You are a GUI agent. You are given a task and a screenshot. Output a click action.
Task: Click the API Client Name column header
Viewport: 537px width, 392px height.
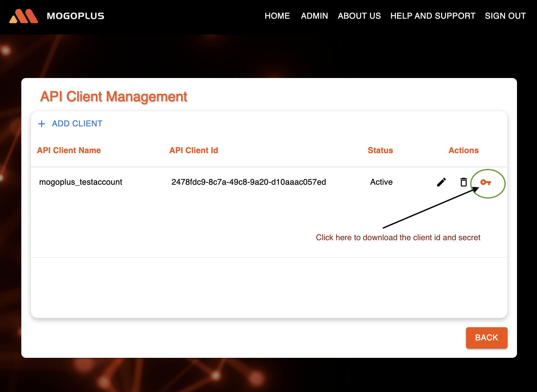tap(69, 150)
